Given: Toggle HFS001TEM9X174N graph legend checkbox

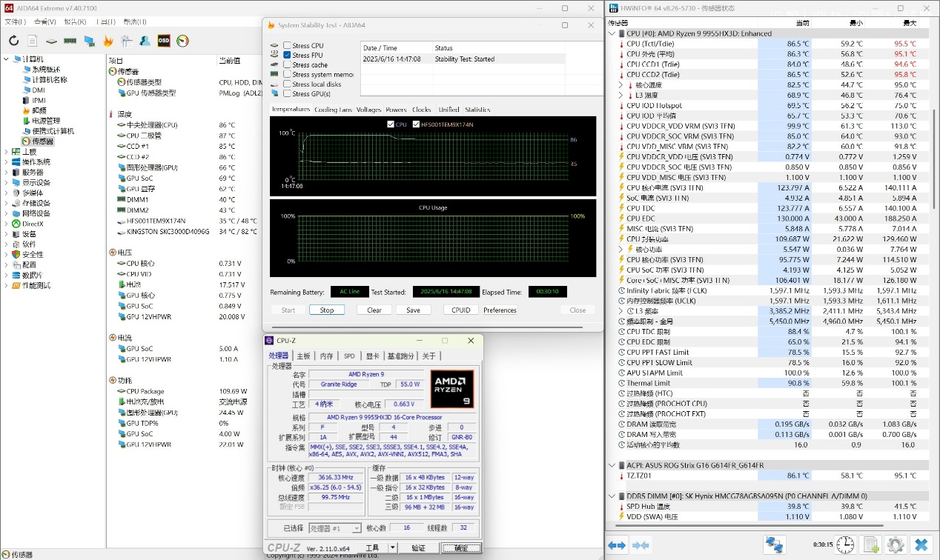Looking at the screenshot, I should (416, 124).
